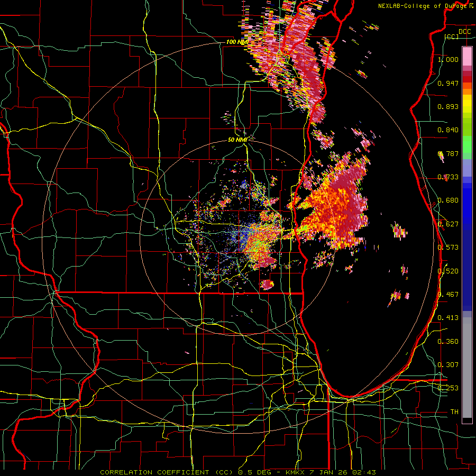Pick the bright green swatch on the color bar
The image size is (476, 476).
[467, 144]
